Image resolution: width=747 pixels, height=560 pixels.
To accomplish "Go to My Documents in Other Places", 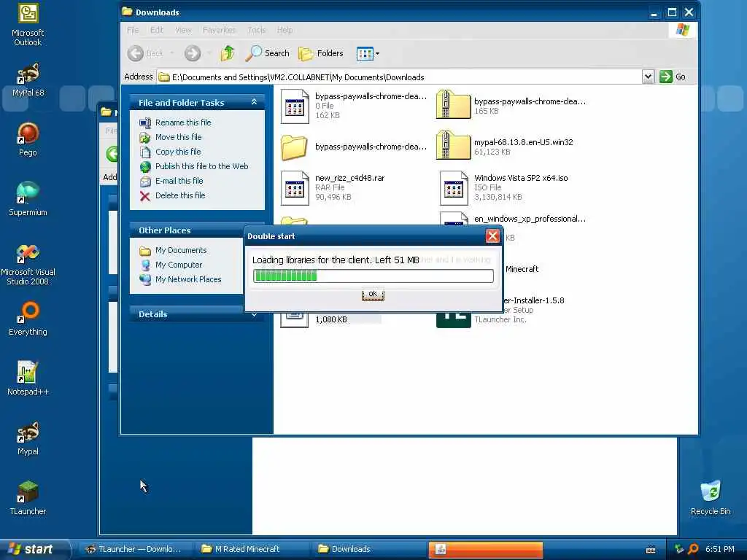I will 181,251.
